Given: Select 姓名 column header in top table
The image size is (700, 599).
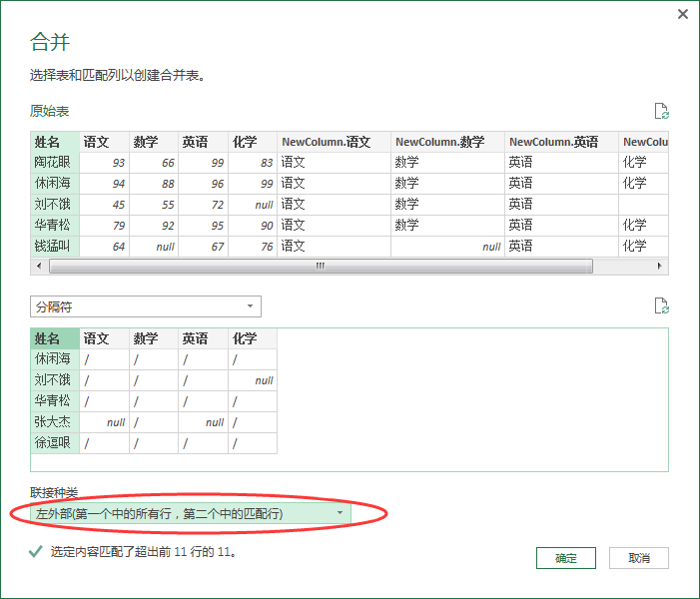Looking at the screenshot, I should (x=55, y=142).
